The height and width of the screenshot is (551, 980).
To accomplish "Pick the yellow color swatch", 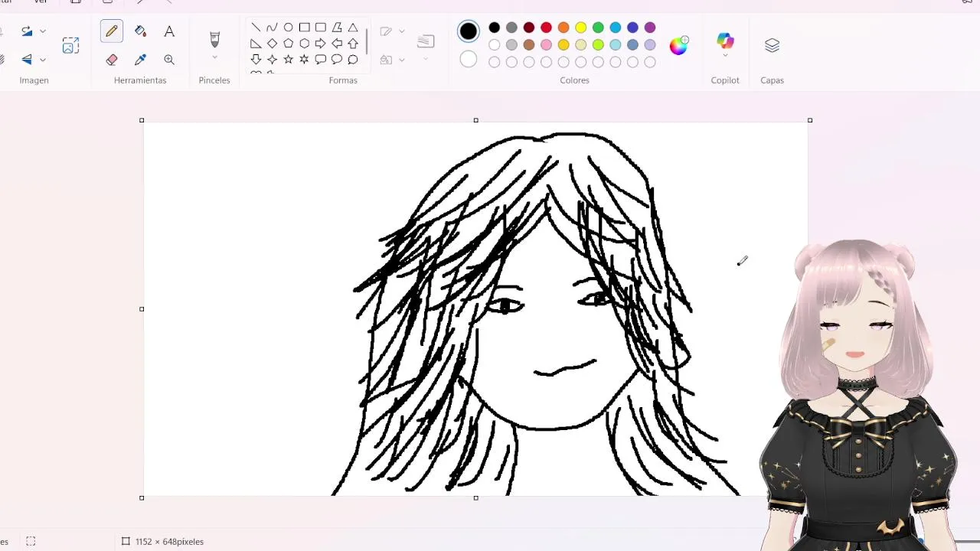I will click(581, 28).
